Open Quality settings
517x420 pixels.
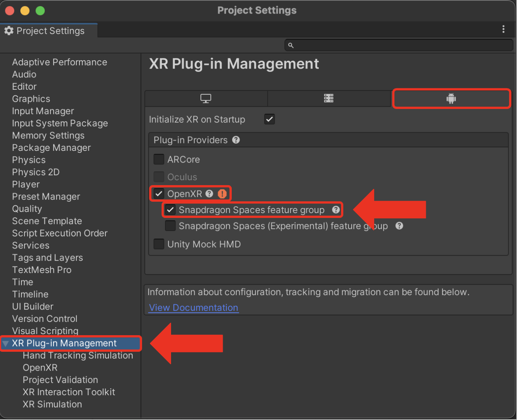point(27,209)
